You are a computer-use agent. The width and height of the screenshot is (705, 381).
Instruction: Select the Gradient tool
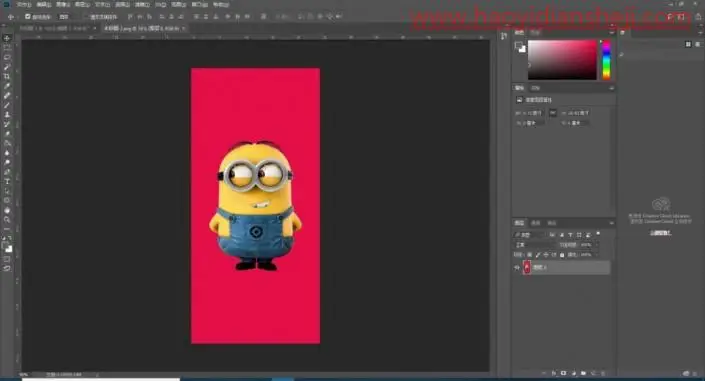click(x=7, y=143)
